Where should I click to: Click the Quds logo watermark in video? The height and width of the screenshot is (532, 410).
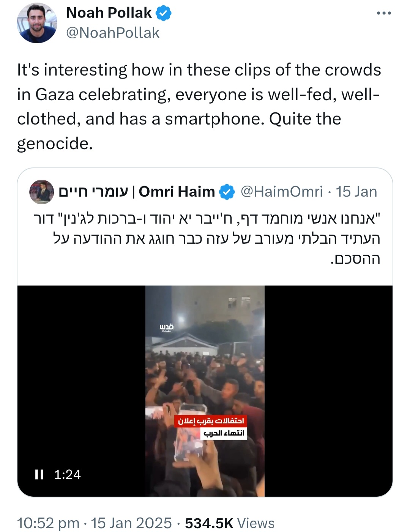[x=166, y=327]
